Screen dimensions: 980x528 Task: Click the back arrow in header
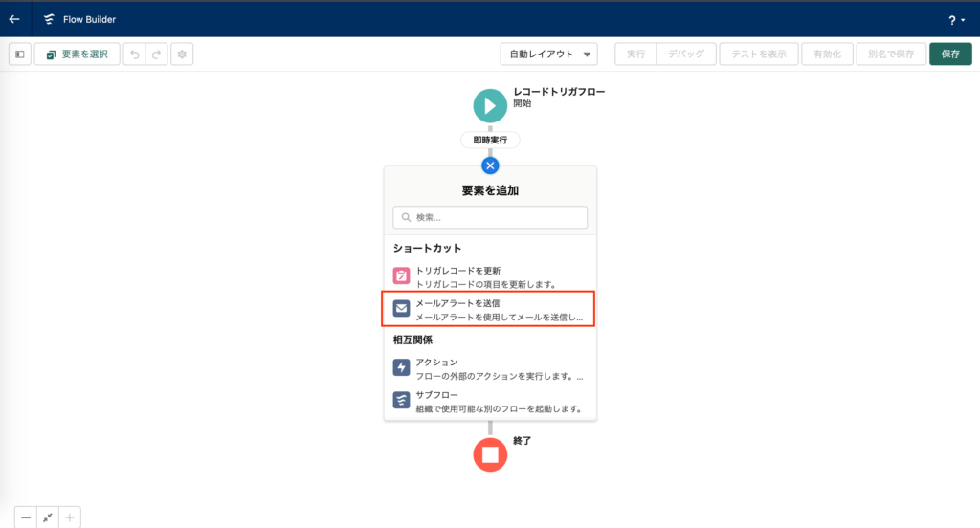tap(14, 19)
